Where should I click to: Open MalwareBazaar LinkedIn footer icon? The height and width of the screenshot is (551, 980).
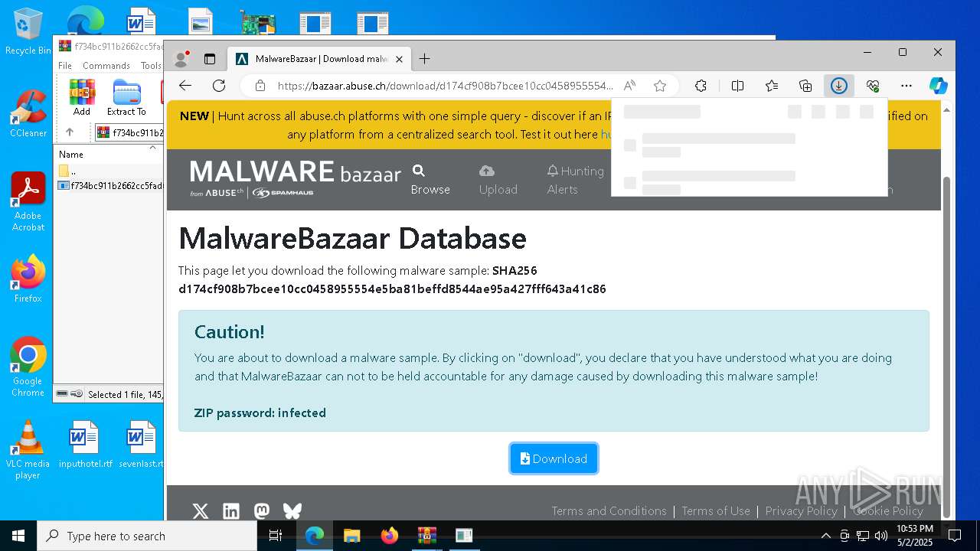tap(231, 511)
